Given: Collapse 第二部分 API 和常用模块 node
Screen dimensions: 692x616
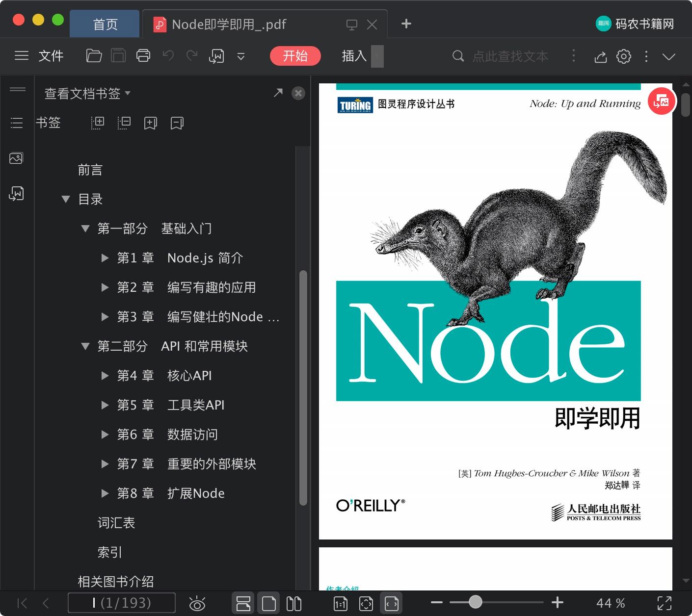Looking at the screenshot, I should (85, 346).
